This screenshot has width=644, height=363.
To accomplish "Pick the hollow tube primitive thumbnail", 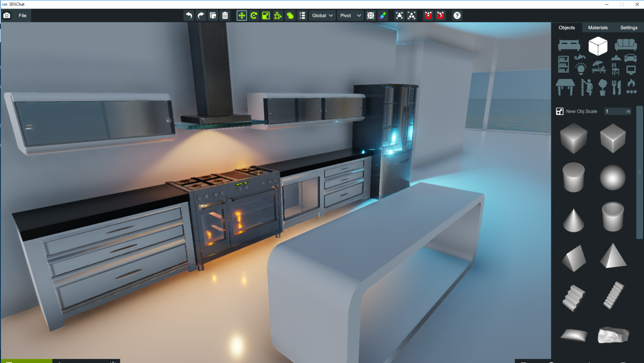I will click(613, 216).
